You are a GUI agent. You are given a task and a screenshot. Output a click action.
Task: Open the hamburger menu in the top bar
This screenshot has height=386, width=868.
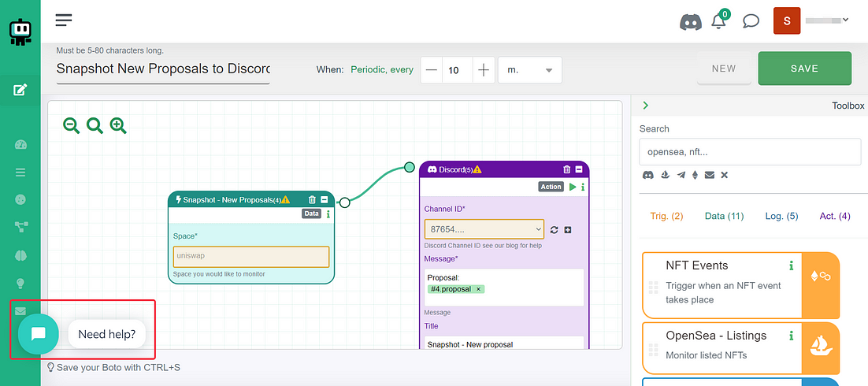(x=64, y=20)
